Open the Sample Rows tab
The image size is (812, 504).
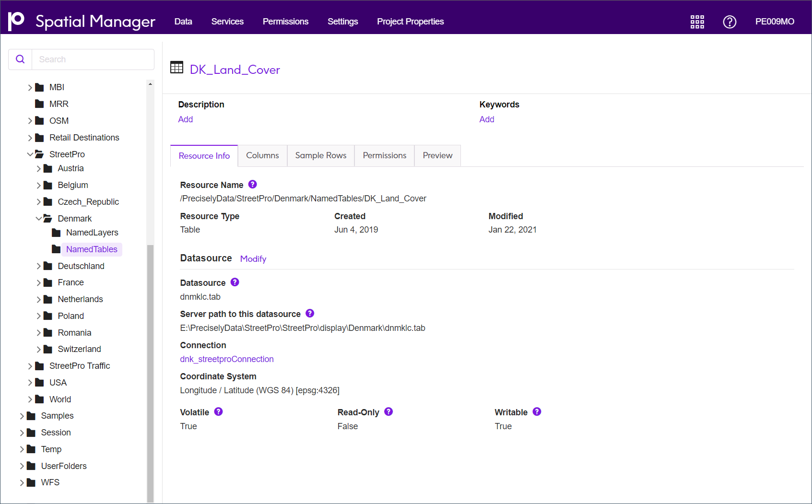point(321,155)
